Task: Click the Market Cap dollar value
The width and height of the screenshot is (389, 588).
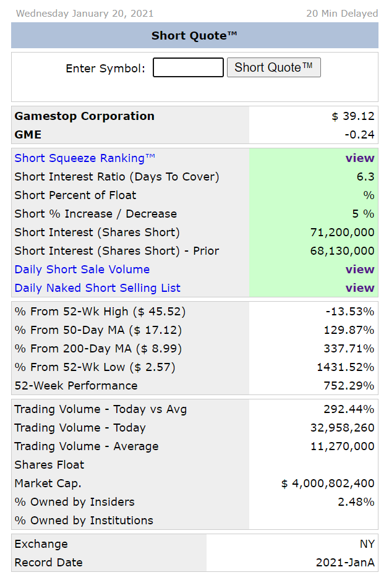Action: tap(328, 484)
